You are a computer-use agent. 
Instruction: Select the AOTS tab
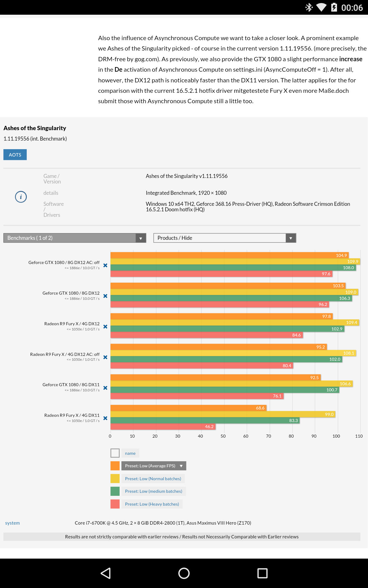point(15,155)
